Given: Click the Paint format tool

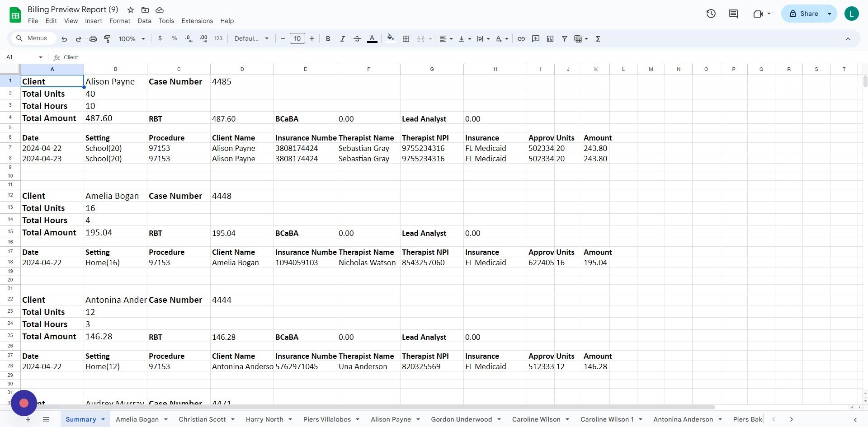Looking at the screenshot, I should click(x=107, y=38).
